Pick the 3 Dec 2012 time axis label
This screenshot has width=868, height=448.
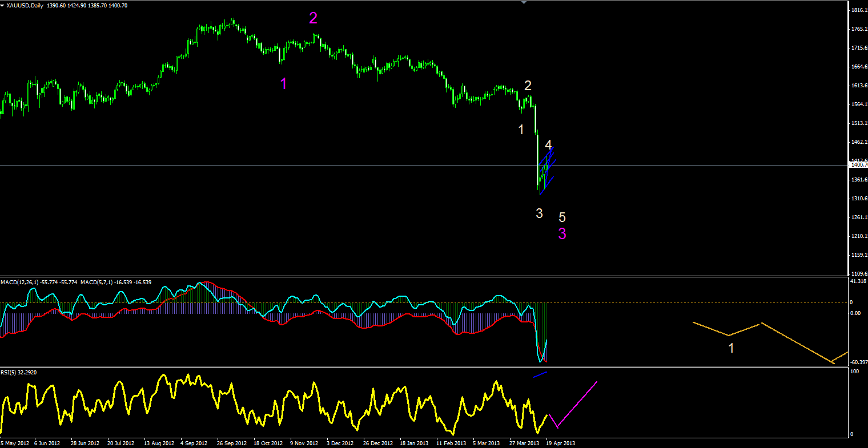(340, 443)
